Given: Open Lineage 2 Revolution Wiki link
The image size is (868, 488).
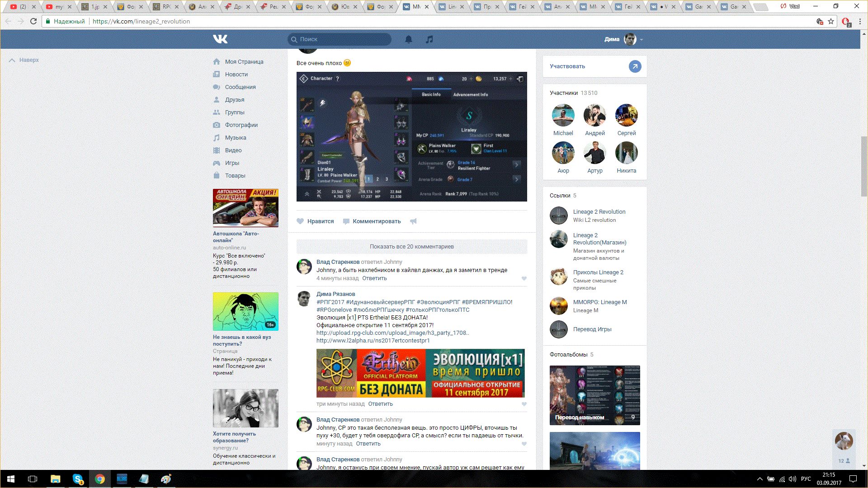Looking at the screenshot, I should click(x=599, y=212).
